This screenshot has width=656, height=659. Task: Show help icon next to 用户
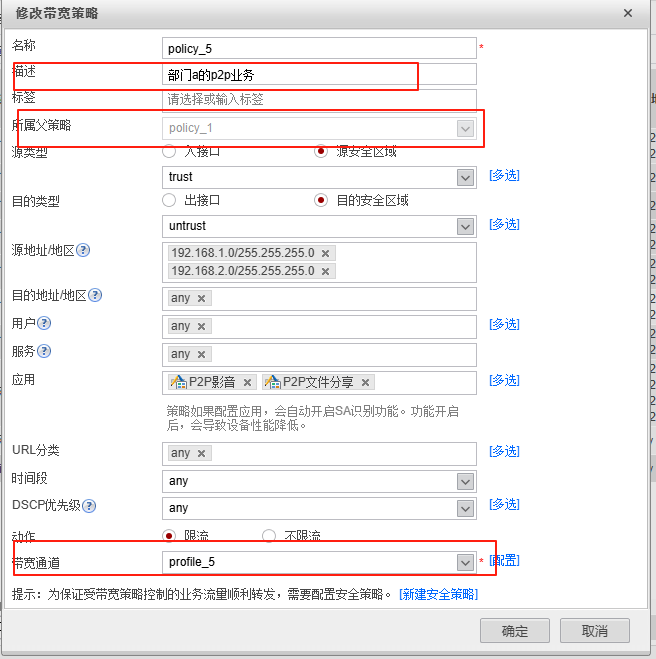pos(44,323)
